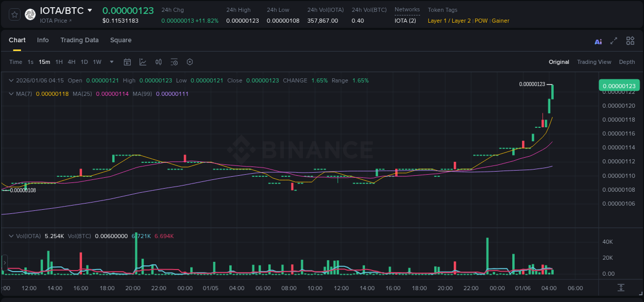Switch chart mode to Trading View
644x302 pixels.
pyautogui.click(x=594, y=62)
